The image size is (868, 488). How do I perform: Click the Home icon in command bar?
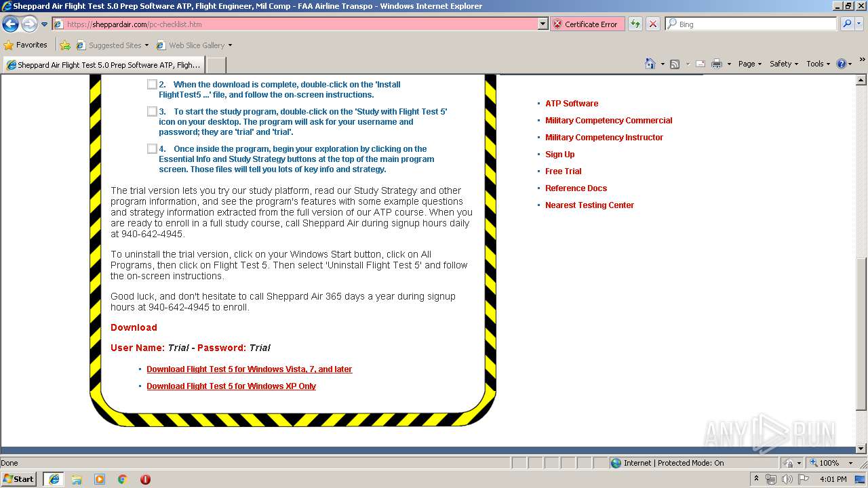[650, 64]
